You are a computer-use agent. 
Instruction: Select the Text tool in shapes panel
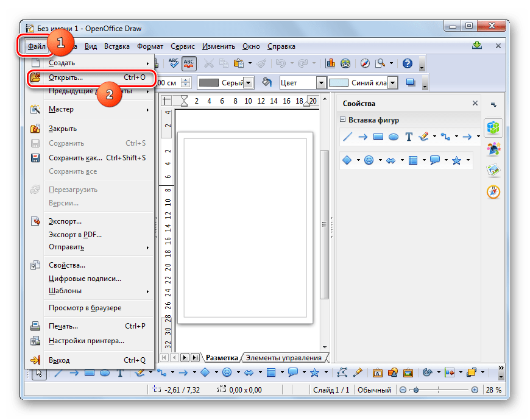[x=409, y=137]
